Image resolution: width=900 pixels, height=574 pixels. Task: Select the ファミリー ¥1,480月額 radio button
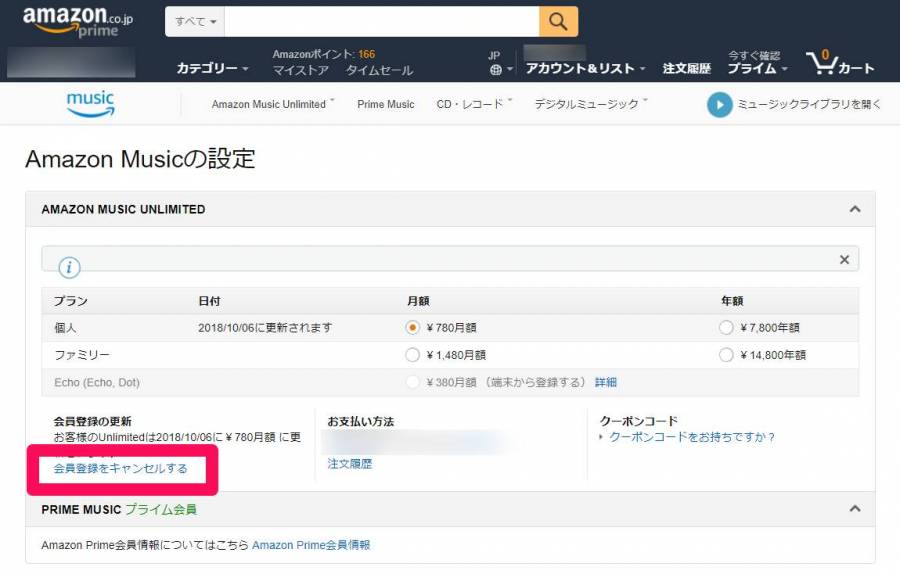point(412,355)
